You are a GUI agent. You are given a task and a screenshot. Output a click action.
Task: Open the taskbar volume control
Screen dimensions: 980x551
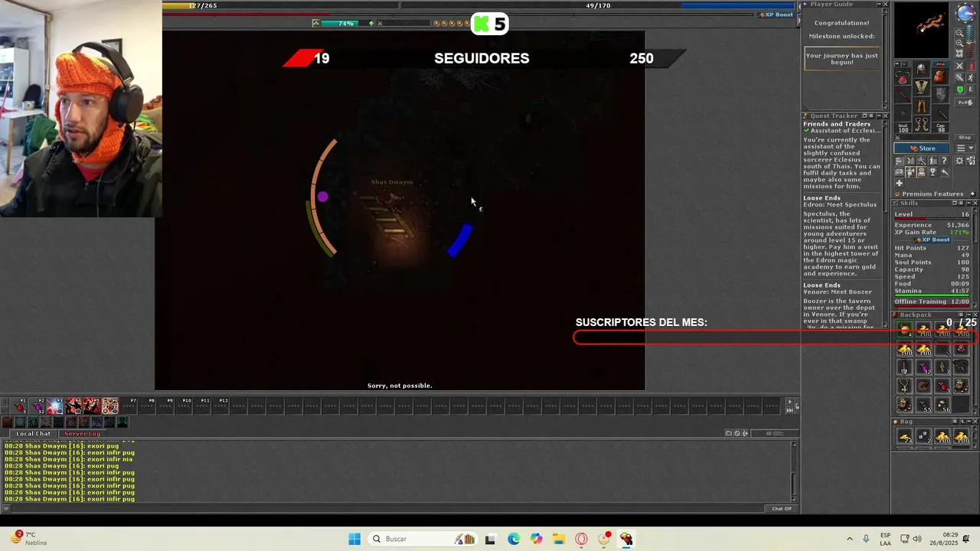[917, 539]
